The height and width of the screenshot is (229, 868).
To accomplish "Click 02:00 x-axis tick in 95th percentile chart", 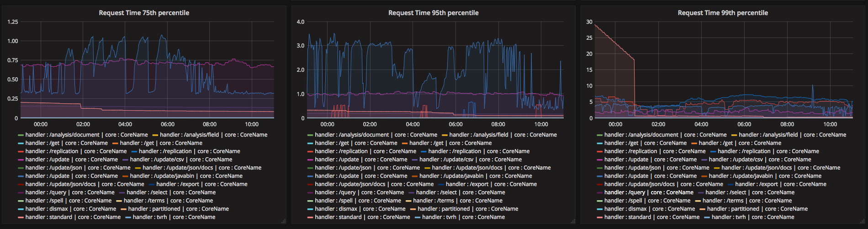I will coord(370,124).
